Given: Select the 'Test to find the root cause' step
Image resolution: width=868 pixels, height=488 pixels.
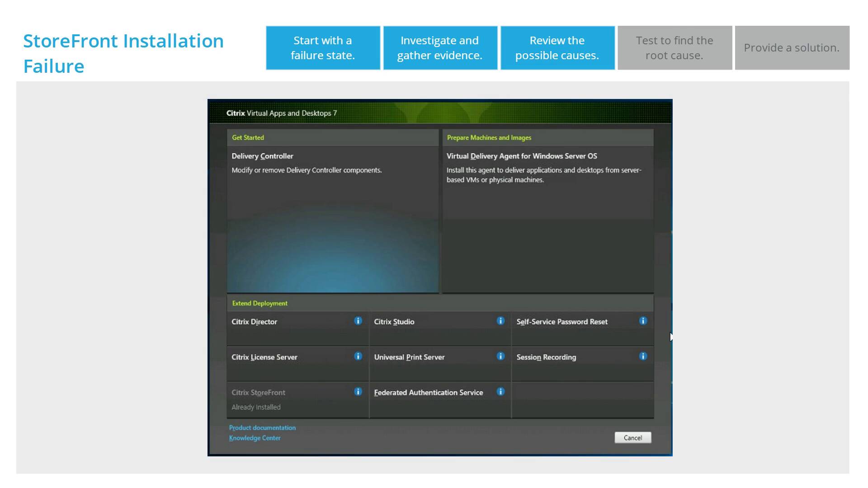Looking at the screenshot, I should [x=675, y=48].
